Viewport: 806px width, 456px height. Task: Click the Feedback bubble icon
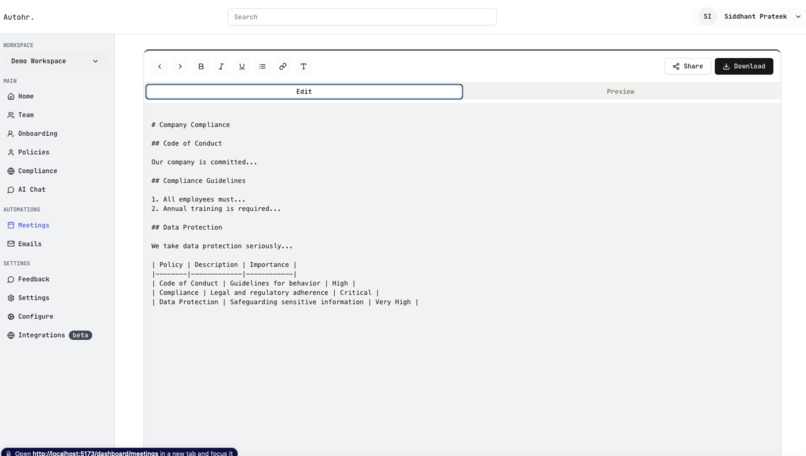11,279
